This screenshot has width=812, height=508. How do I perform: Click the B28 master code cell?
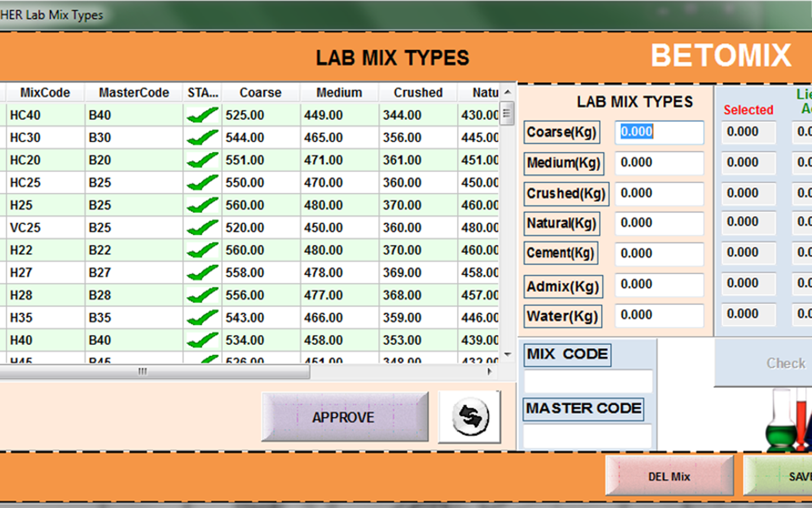click(x=134, y=295)
